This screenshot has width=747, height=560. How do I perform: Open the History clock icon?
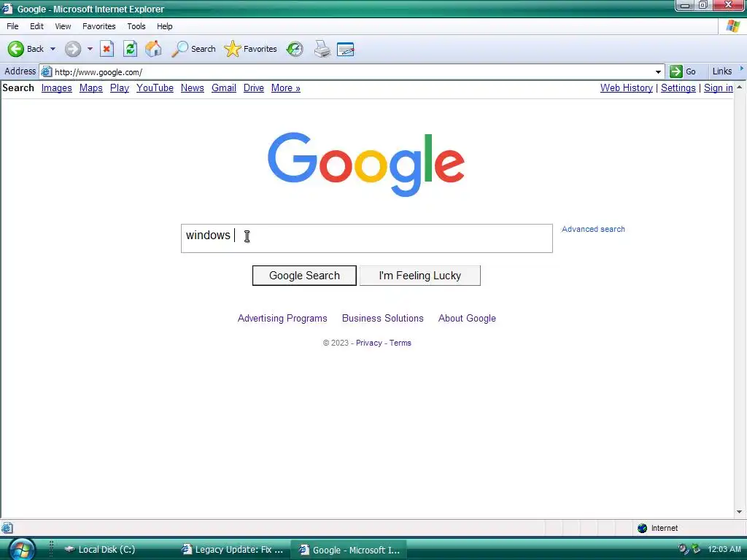pos(295,49)
